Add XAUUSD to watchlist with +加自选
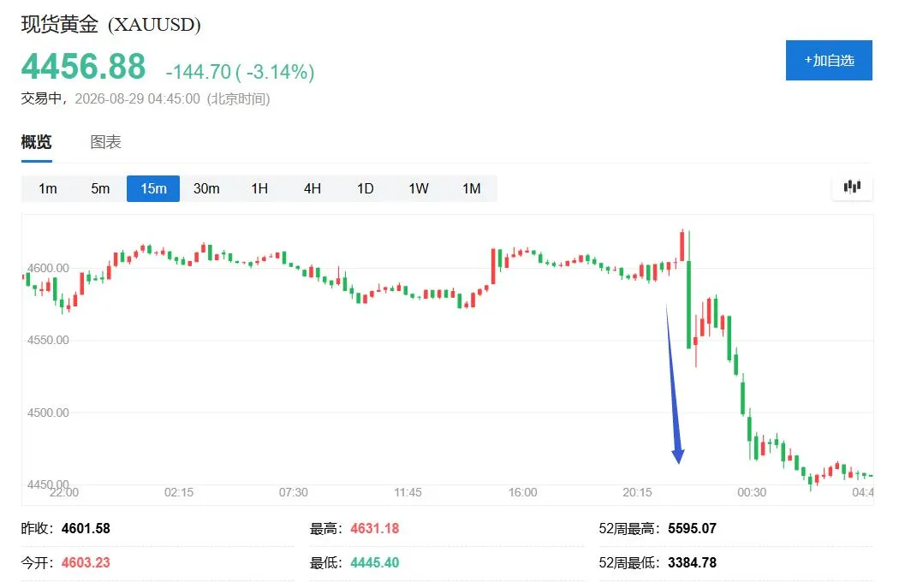Viewport: 899px width, 588px height. tap(829, 60)
